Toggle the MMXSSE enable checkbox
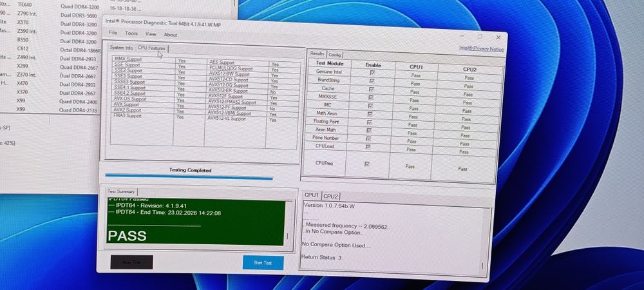This screenshot has width=644, height=290. 371,98
